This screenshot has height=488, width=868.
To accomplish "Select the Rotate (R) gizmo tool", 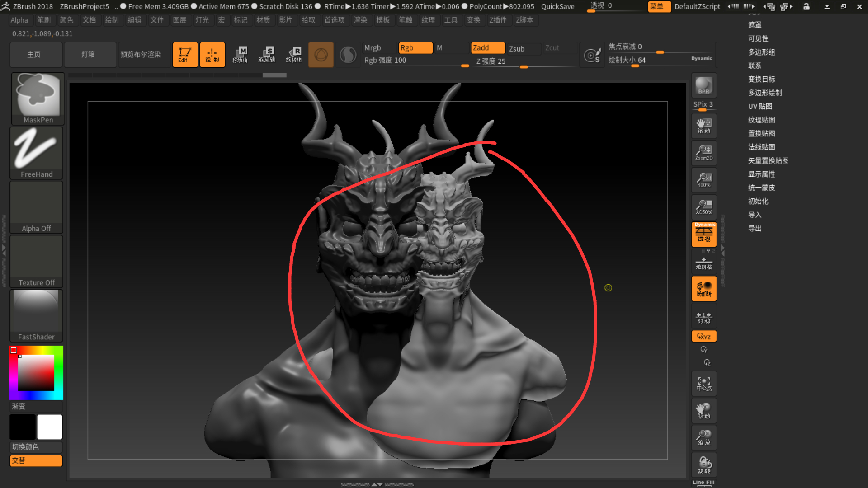I will tap(294, 55).
